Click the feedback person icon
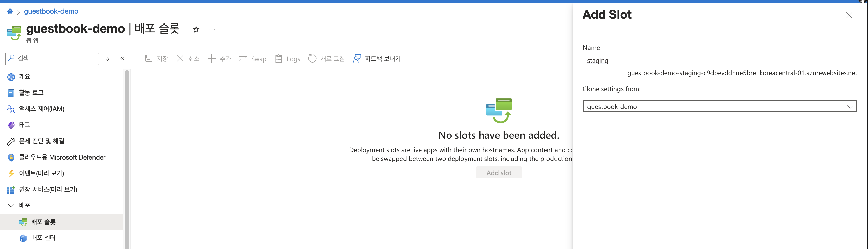 [x=357, y=59]
